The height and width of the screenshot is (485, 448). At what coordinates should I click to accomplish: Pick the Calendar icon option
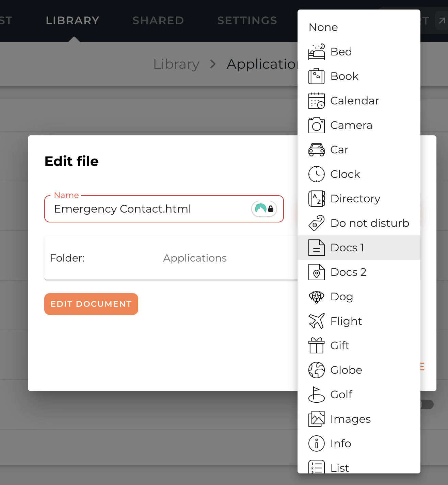pyautogui.click(x=354, y=101)
